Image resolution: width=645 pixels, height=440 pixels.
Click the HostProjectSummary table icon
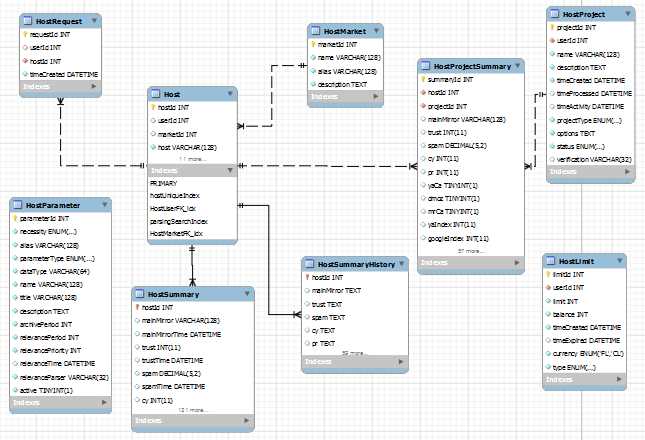point(426,66)
